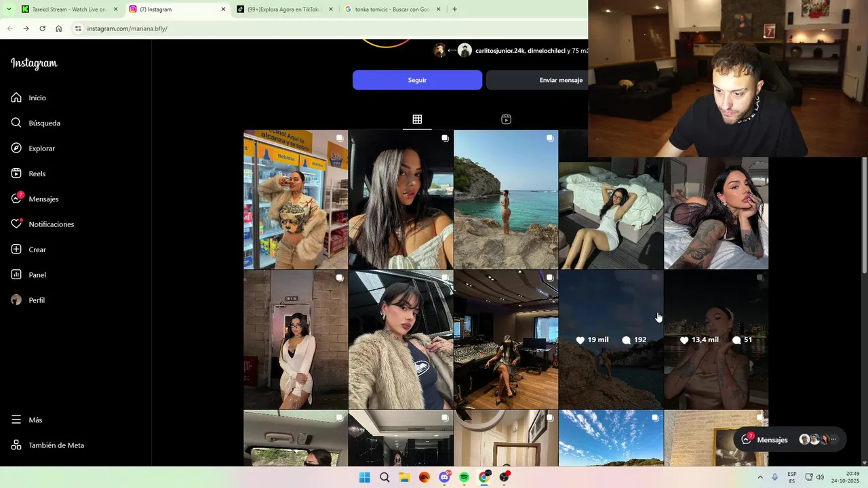
Task: Reload the Instagram page
Action: pyautogui.click(x=42, y=28)
